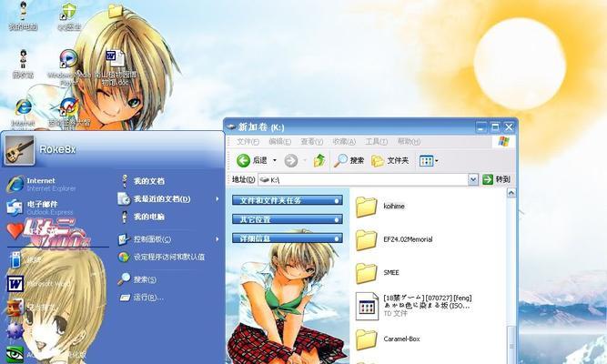Viewport: 607px width, 364px height.
Task: Go up one folder level
Action: 319,160
